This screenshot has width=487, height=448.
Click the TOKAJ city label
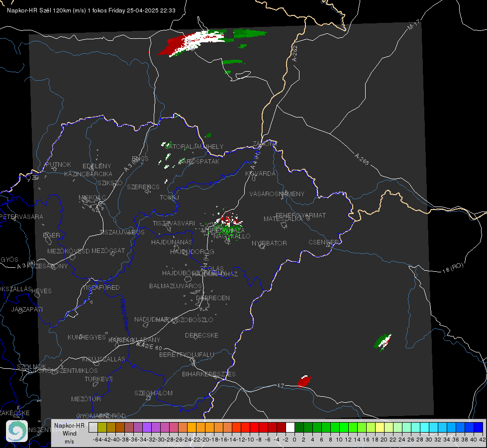(x=169, y=198)
